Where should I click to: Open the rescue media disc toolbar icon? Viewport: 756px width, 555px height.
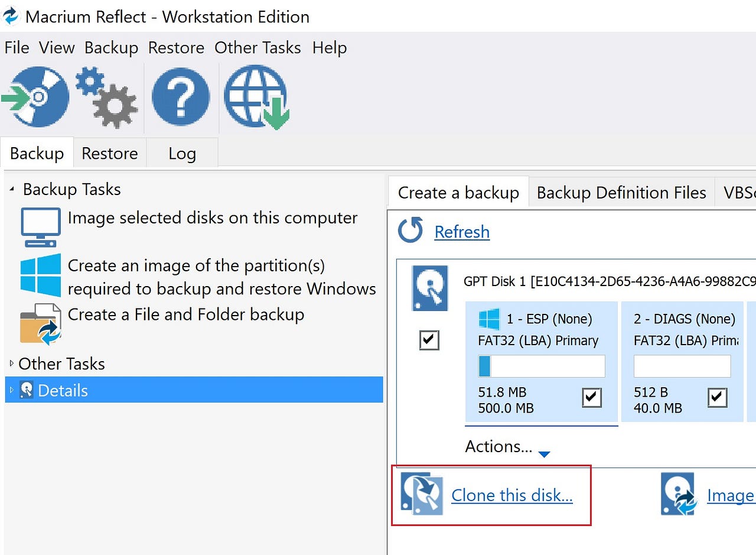click(x=35, y=96)
